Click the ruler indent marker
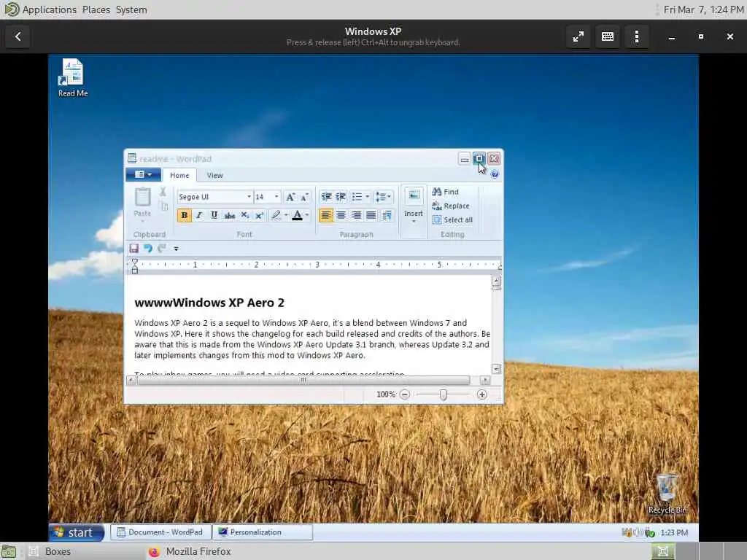The height and width of the screenshot is (560, 747). [135, 266]
